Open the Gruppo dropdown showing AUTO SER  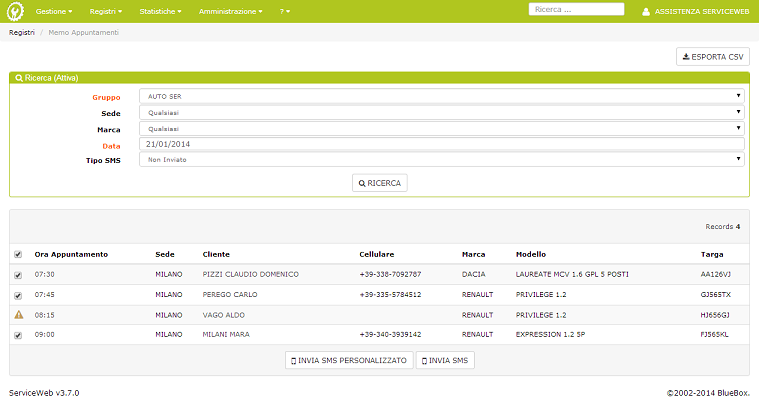(441, 96)
